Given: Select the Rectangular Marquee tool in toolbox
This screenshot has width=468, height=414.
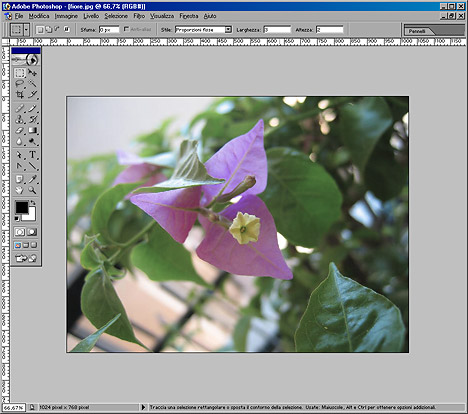Looking at the screenshot, I should coord(20,73).
